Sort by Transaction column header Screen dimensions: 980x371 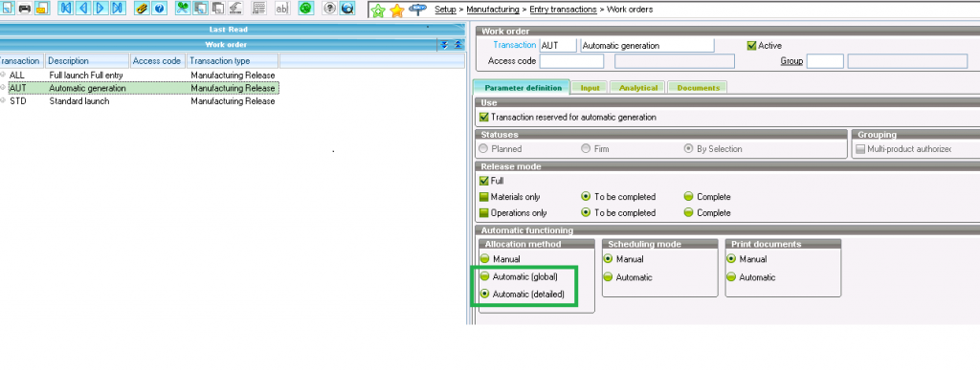21,60
